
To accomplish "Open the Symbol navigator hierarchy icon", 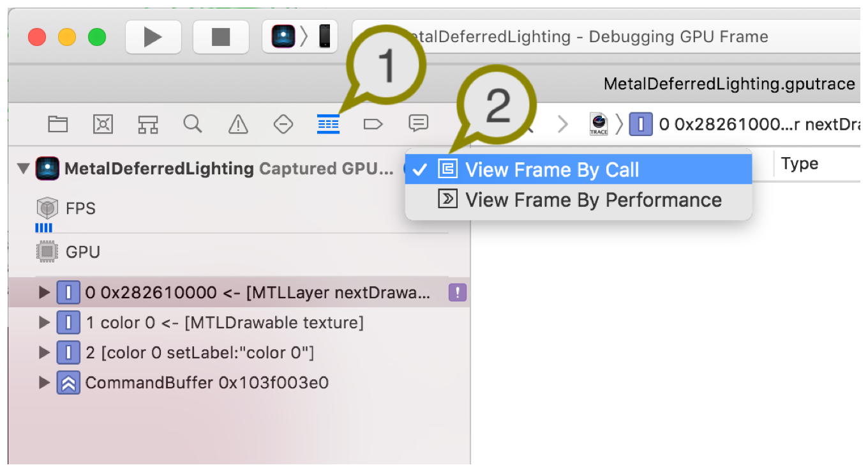I will [148, 124].
